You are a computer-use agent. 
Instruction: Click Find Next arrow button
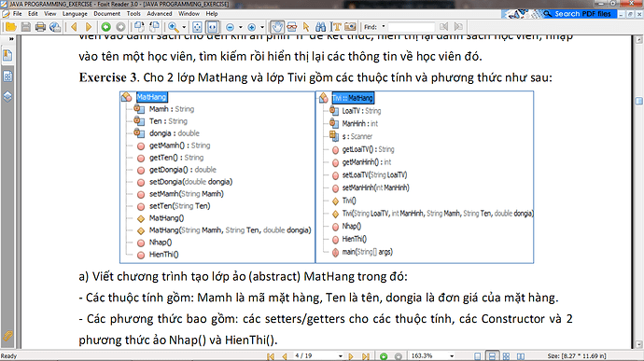point(458,27)
